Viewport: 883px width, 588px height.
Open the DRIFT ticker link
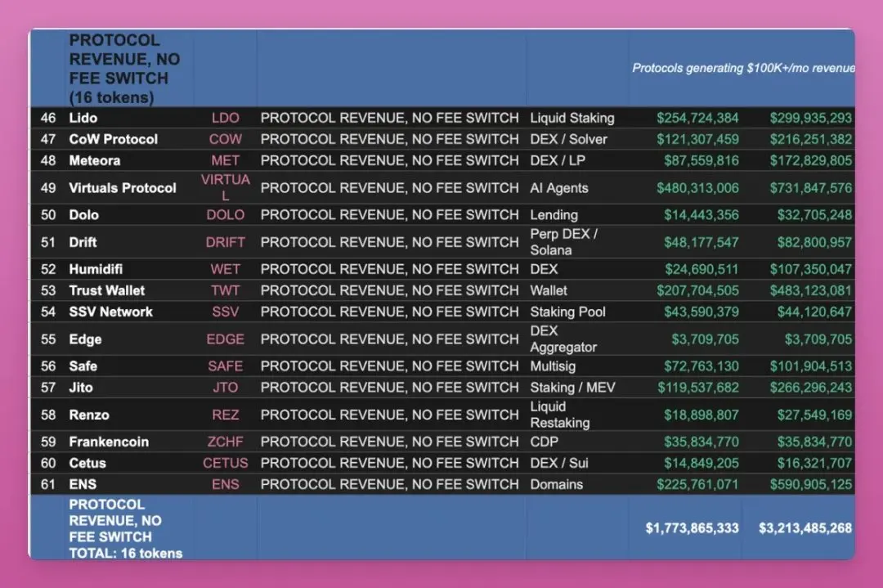point(226,242)
